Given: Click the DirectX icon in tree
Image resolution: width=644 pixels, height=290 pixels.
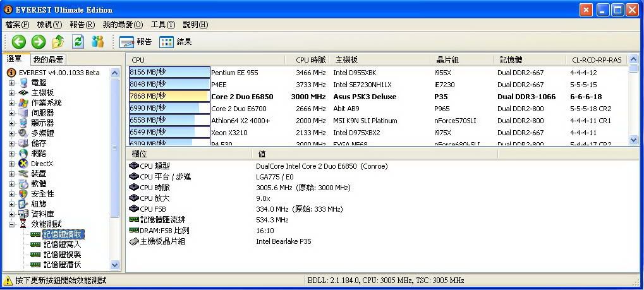Looking at the screenshot, I should [x=23, y=164].
